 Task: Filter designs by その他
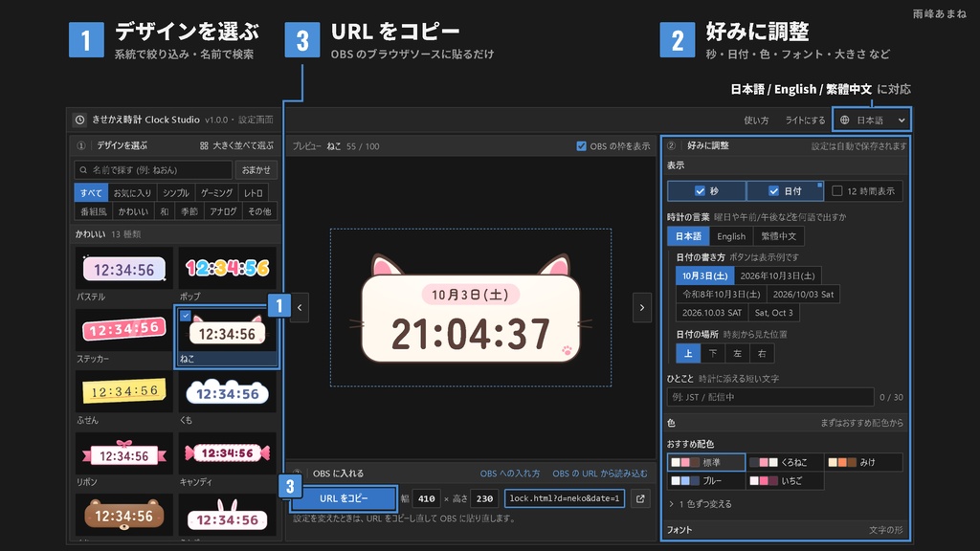259,211
